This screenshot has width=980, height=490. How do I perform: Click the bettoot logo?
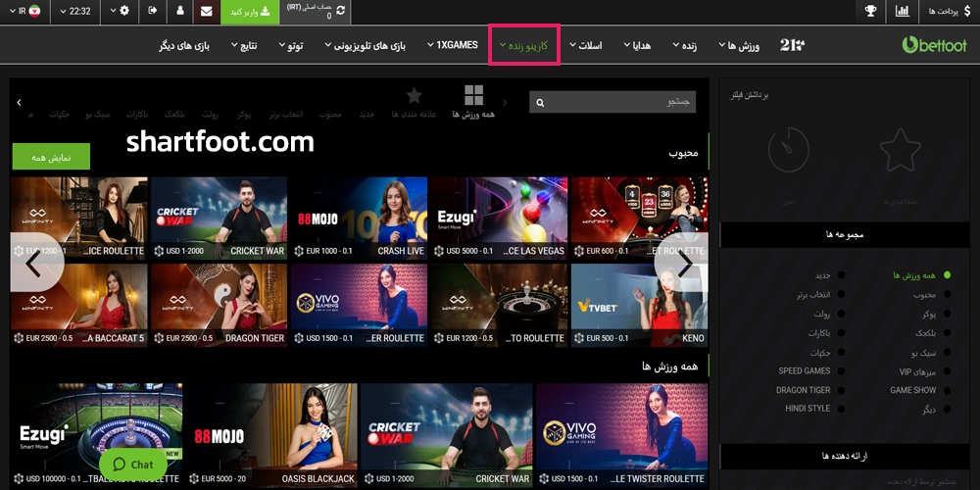pyautogui.click(x=934, y=45)
